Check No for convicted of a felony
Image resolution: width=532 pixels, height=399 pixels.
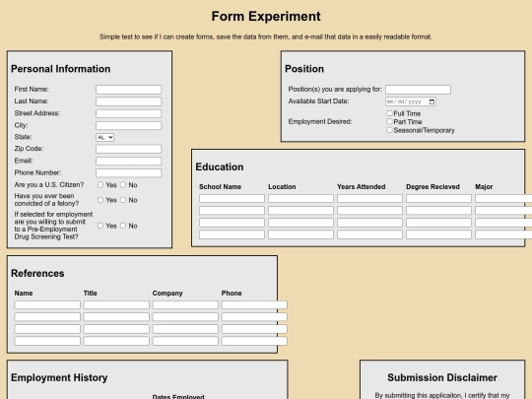(x=123, y=200)
